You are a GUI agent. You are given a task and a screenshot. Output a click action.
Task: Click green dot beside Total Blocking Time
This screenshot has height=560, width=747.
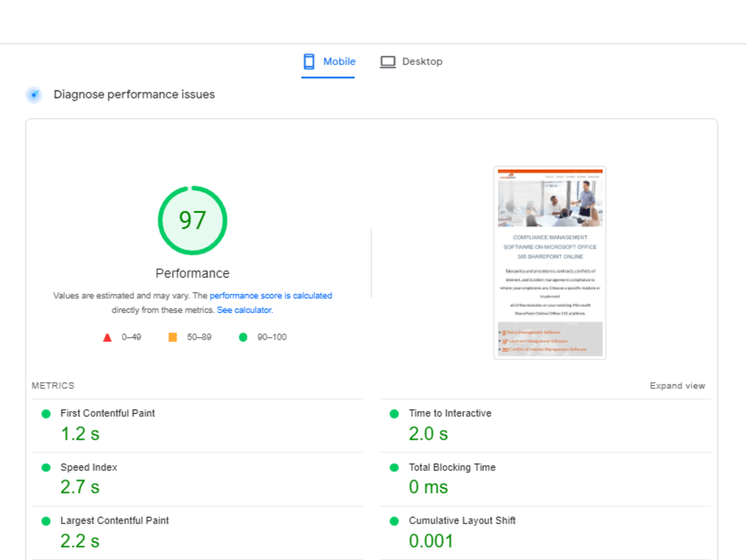point(394,467)
